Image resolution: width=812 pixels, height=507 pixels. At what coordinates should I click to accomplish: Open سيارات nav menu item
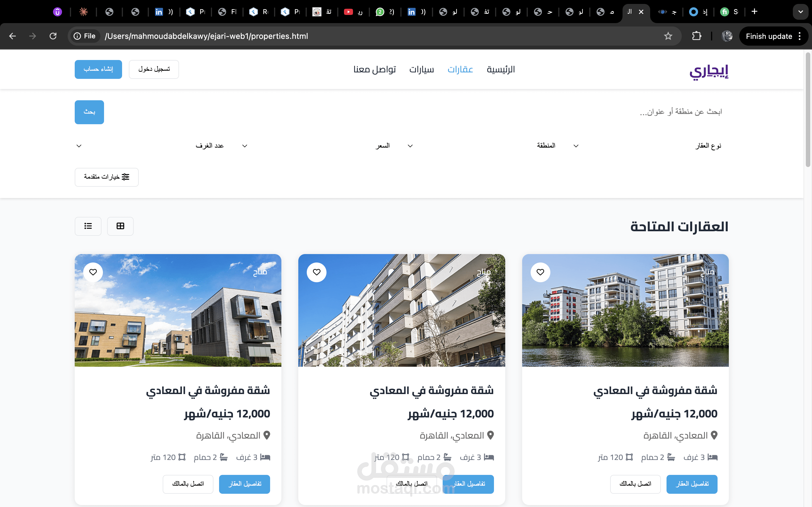pos(422,69)
